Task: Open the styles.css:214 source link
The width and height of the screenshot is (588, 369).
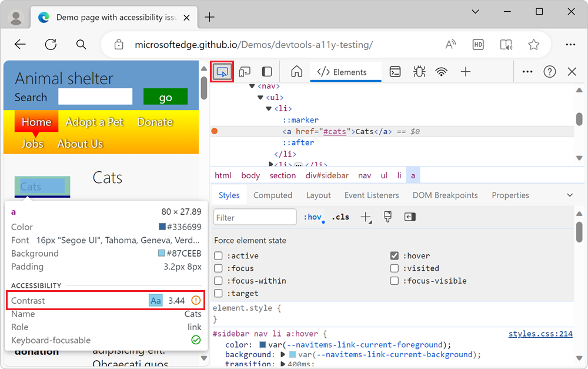Action: tap(540, 334)
